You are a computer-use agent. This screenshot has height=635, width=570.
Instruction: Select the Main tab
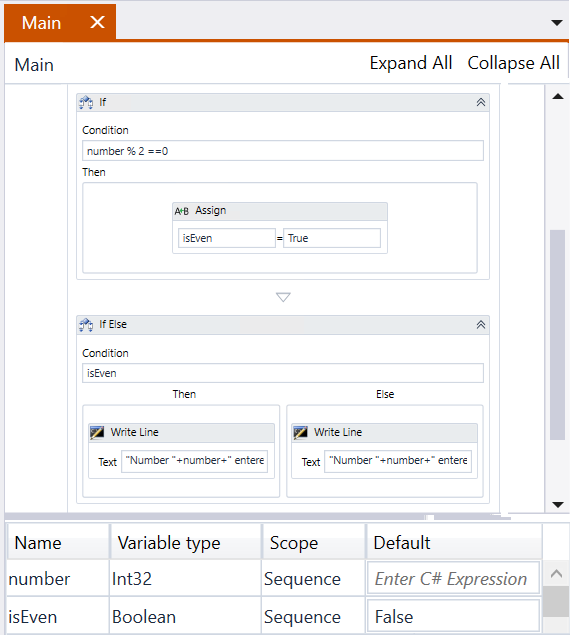(x=42, y=23)
